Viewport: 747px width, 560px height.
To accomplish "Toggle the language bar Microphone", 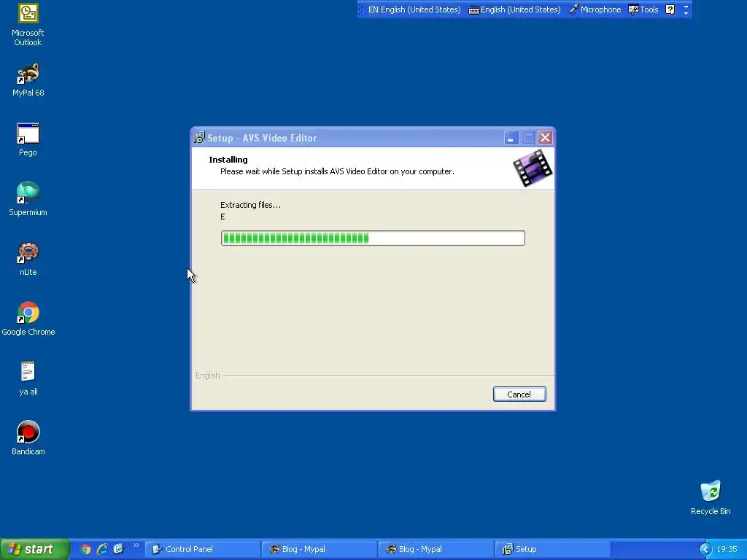I will pyautogui.click(x=595, y=9).
